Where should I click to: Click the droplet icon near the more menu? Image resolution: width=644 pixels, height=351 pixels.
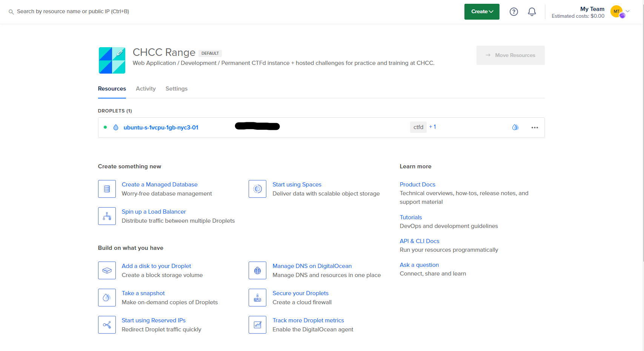click(x=515, y=127)
